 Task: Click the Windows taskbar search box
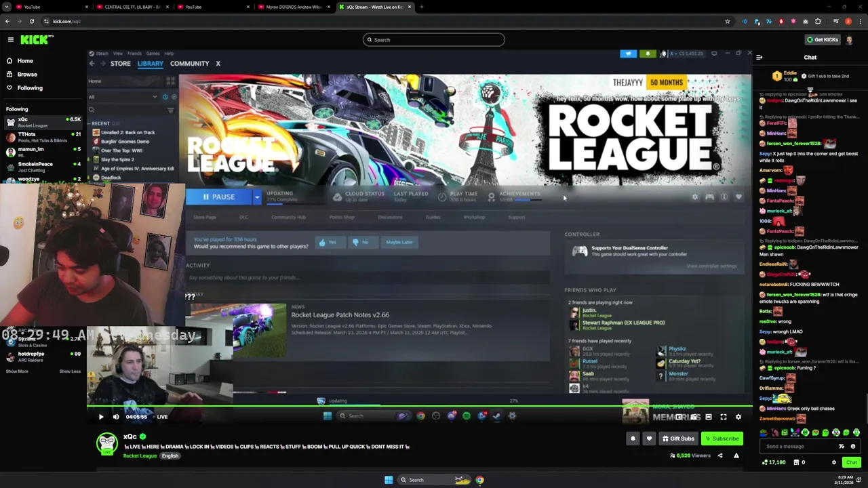click(x=434, y=480)
